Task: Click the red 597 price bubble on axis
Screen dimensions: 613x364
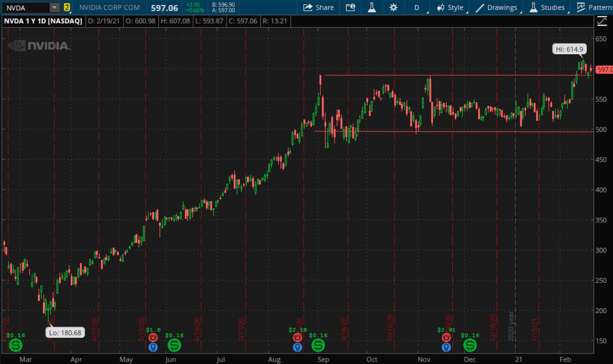Action: tap(604, 69)
